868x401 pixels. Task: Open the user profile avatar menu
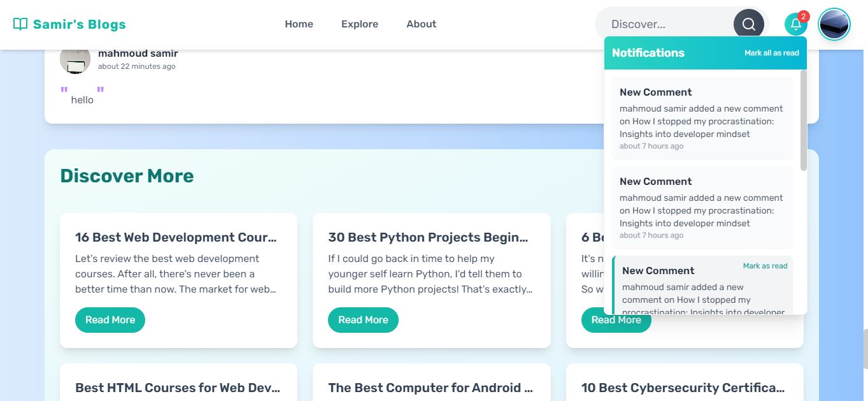tap(834, 24)
